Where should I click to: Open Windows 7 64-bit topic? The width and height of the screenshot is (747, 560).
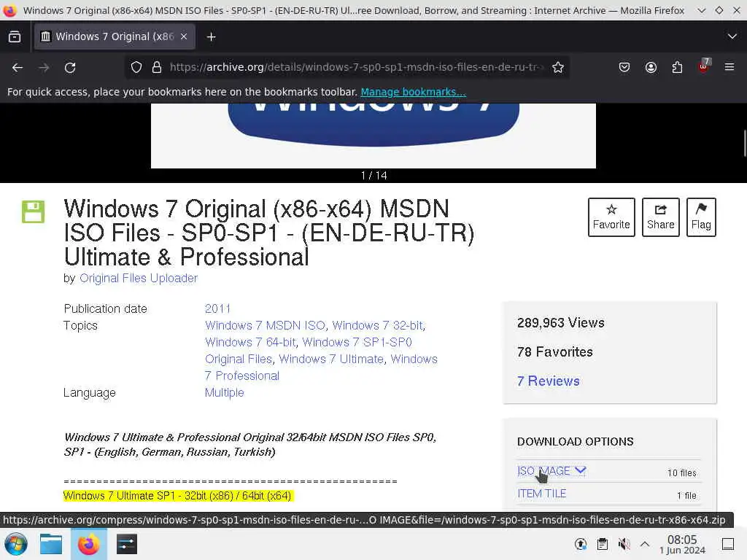point(251,342)
